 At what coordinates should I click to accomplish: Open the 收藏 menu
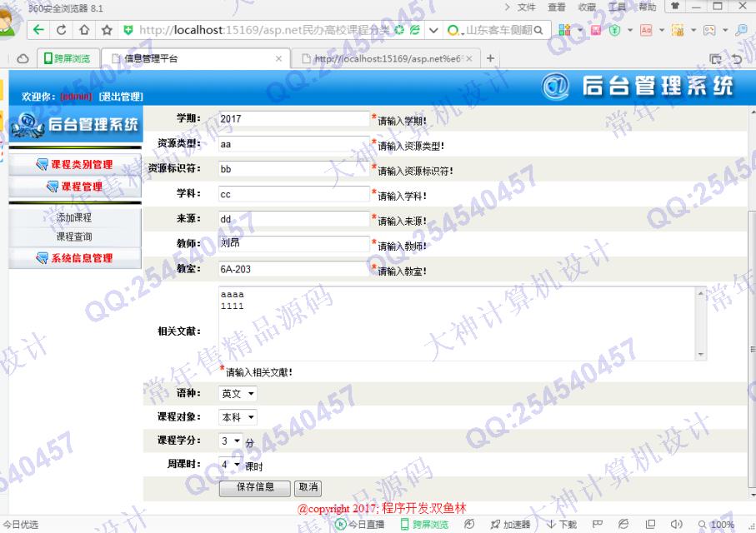tap(587, 7)
